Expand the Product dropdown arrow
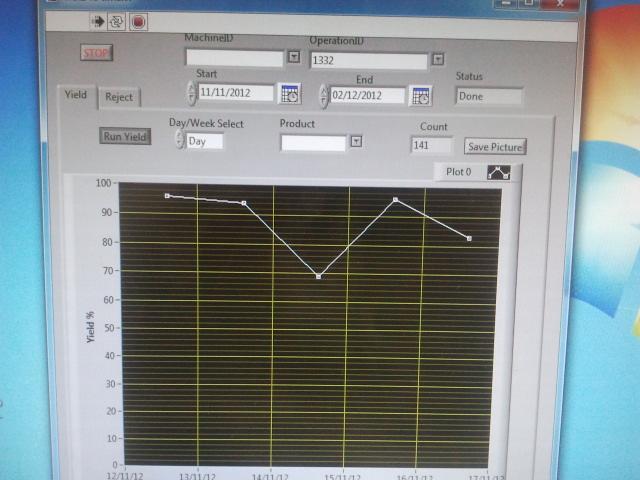 356,142
